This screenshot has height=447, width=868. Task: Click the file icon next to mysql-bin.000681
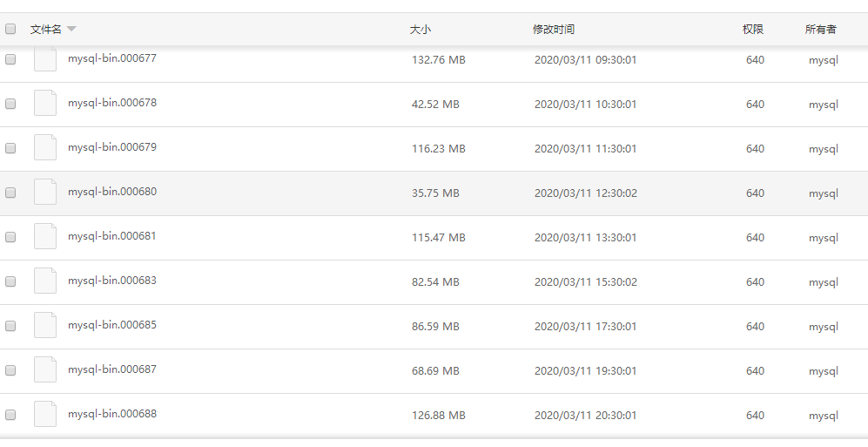pyautogui.click(x=45, y=236)
